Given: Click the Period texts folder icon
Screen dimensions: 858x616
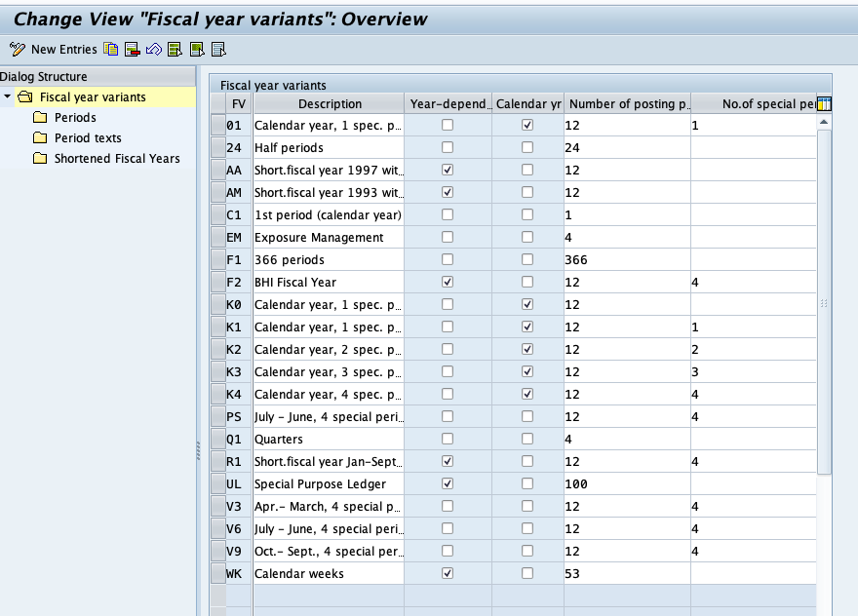Looking at the screenshot, I should [x=40, y=137].
